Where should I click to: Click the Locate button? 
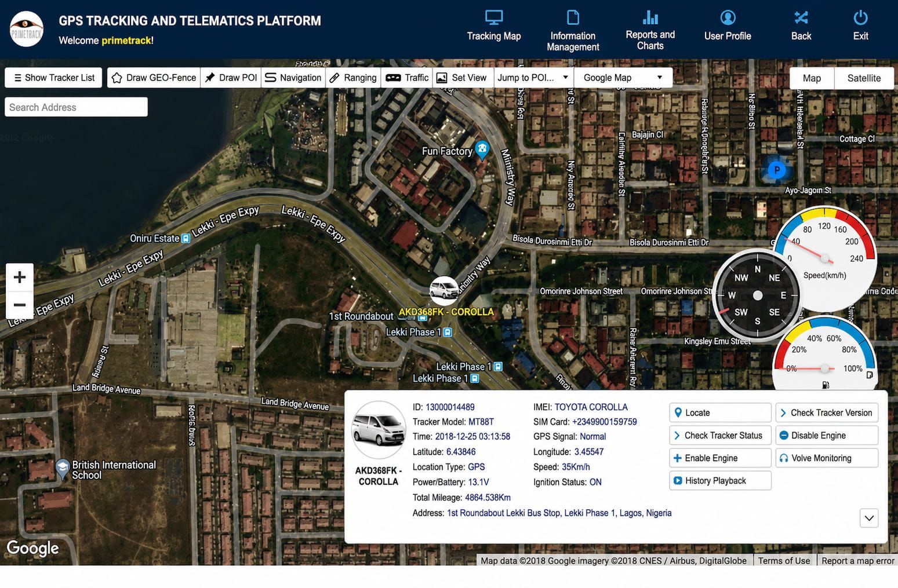(x=720, y=412)
